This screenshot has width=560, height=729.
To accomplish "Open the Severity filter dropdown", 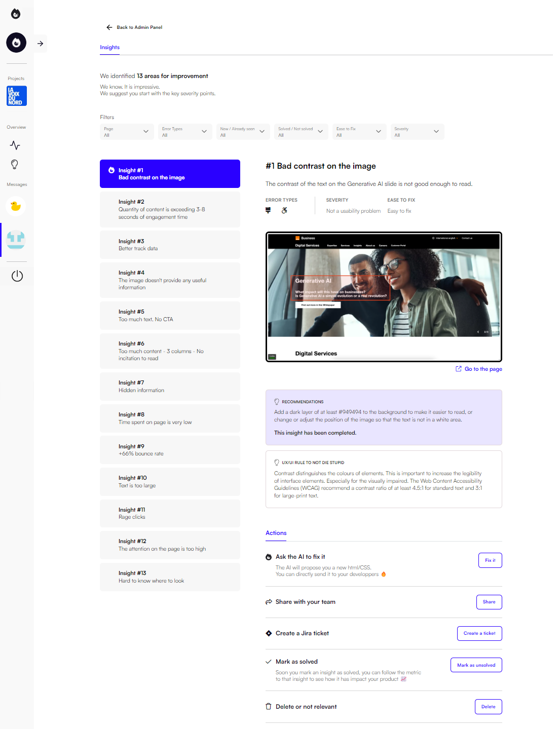I will tap(417, 132).
